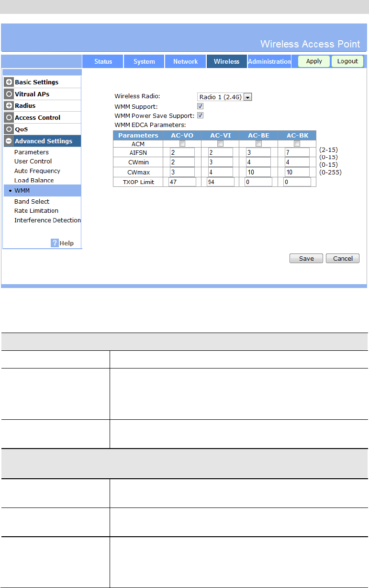Click the TXOP Limit field for AC-VO
This screenshot has height=588, width=369.
(x=182, y=182)
